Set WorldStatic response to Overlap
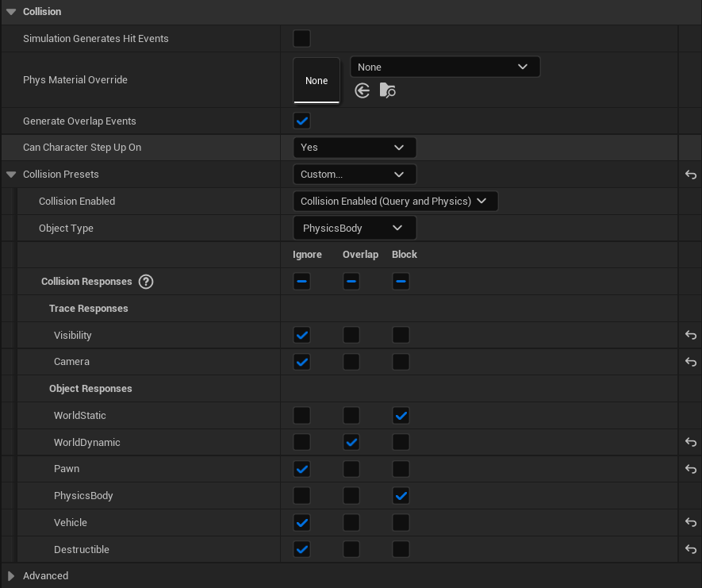This screenshot has height=588, width=702. [351, 415]
